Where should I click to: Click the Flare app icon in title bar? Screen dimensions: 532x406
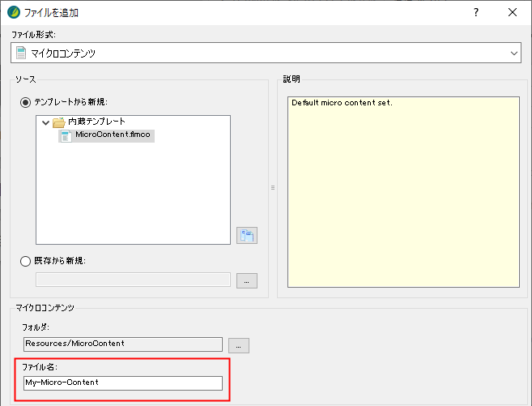[x=13, y=12]
